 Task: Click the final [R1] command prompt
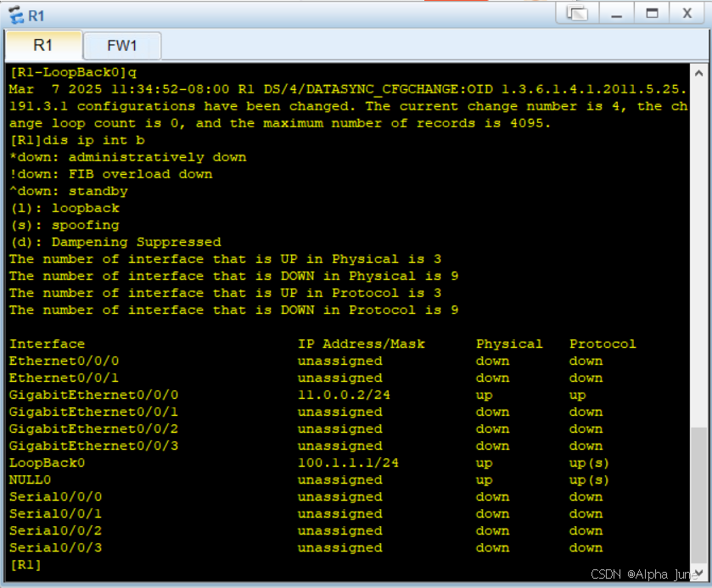25,565
